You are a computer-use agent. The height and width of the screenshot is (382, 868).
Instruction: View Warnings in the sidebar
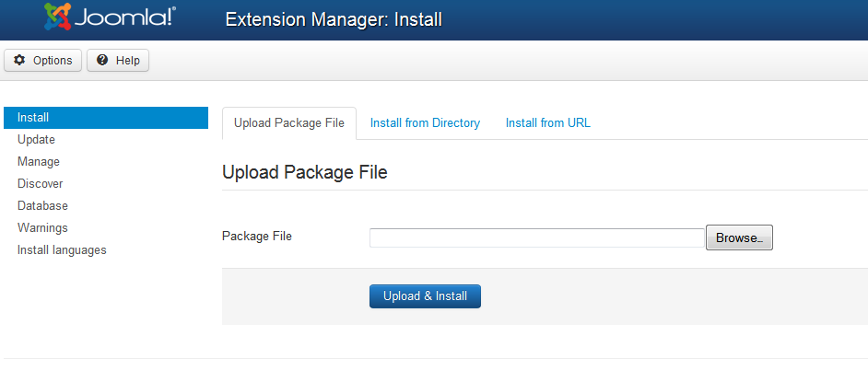point(42,228)
